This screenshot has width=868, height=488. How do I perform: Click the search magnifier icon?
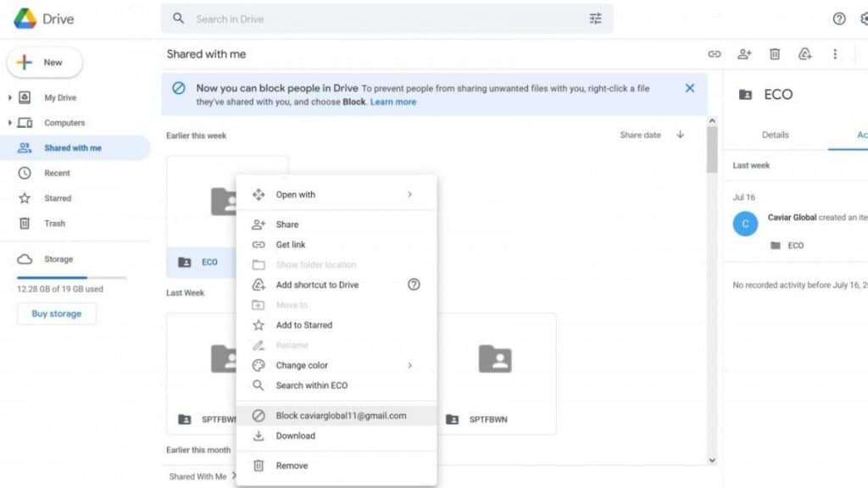pyautogui.click(x=178, y=19)
